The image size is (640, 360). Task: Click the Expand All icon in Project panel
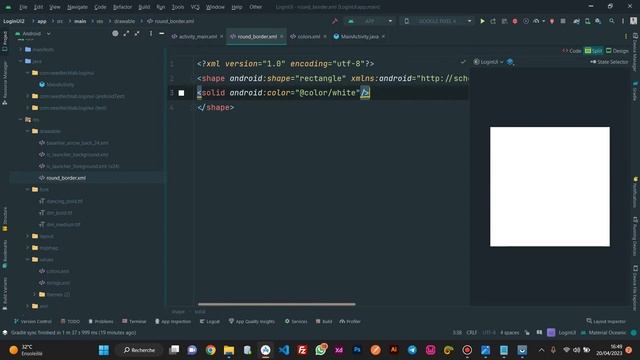(x=126, y=33)
